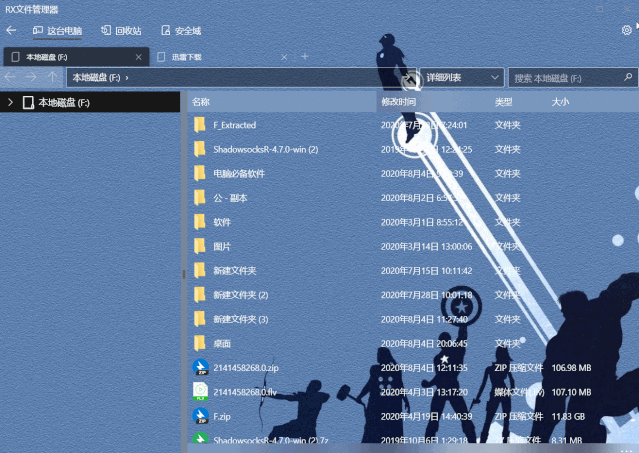Open the 安全域 section

[181, 31]
